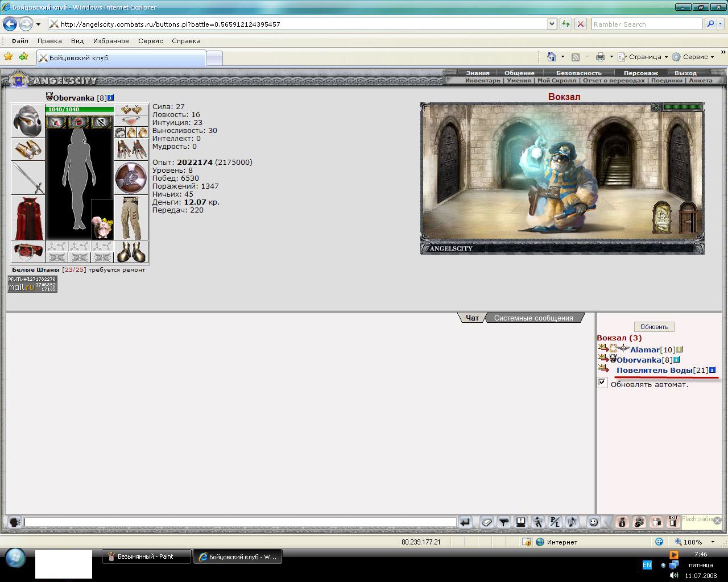The image size is (728, 582).
Task: Click the Windows Start orb
Action: [15, 558]
